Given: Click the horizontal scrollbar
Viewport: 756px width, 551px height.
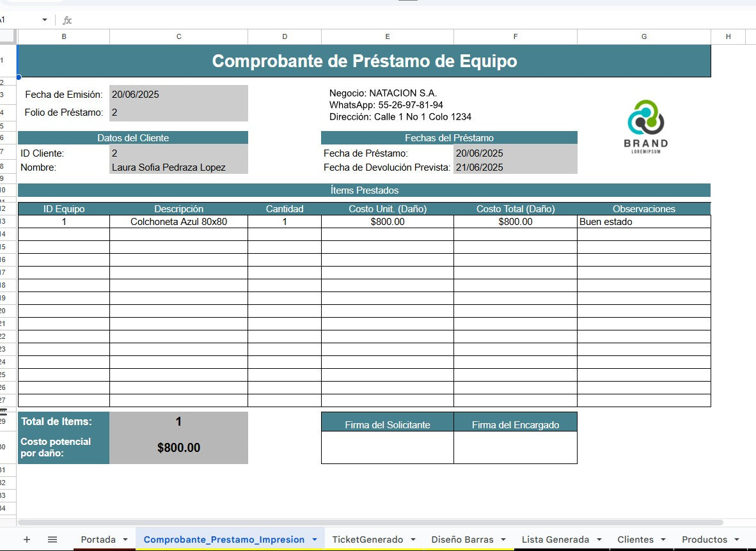Looking at the screenshot, I should click(x=370, y=523).
